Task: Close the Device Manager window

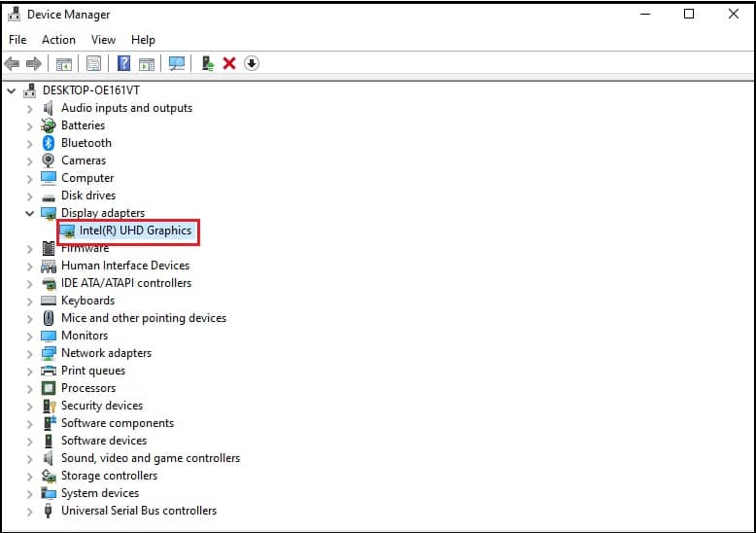Action: [734, 14]
